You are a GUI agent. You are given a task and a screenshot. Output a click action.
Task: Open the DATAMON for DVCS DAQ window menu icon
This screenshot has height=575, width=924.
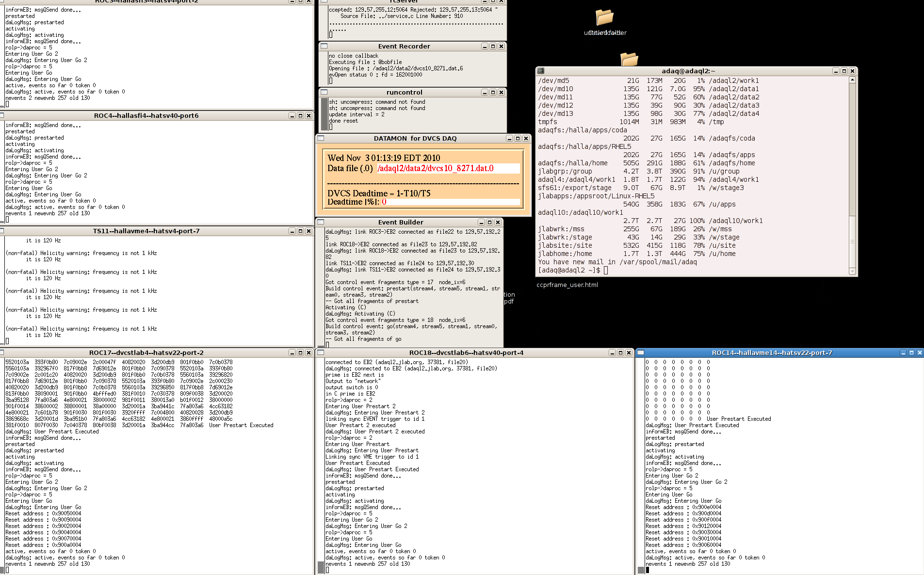coord(321,138)
